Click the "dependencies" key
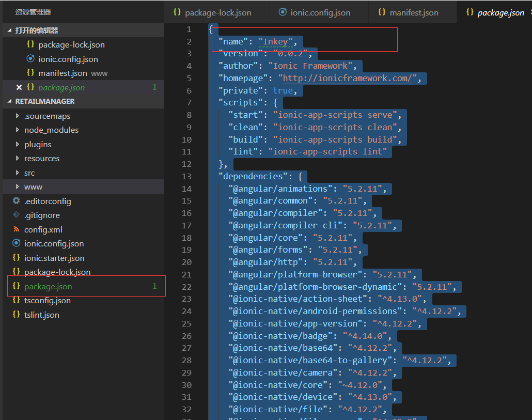Viewport: 532px width, 420px height. click(x=253, y=176)
